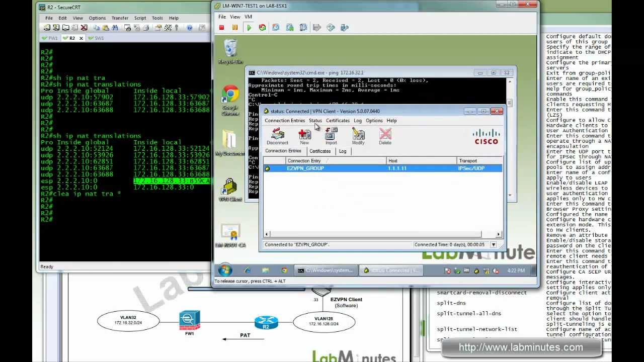Click SecureCRT Find binoculars icon

115,28
